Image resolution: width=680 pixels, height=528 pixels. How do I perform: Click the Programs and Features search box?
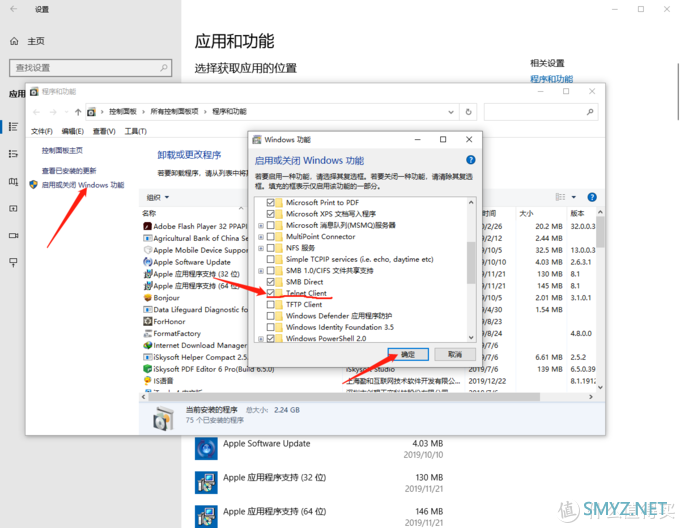click(541, 112)
